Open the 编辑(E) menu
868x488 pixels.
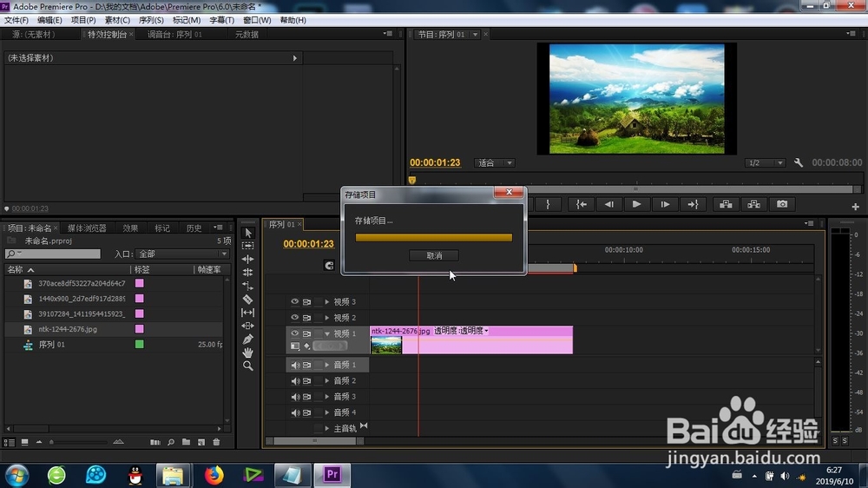pyautogui.click(x=49, y=20)
